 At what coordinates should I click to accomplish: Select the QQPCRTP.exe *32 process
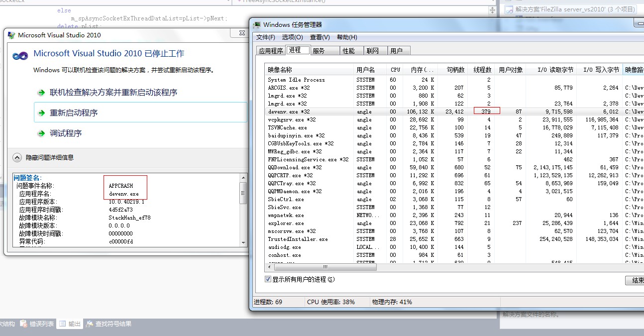[454, 175]
